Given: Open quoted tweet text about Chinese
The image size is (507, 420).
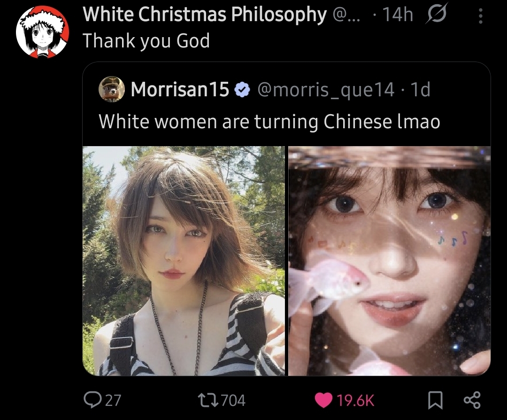Looking at the screenshot, I should (x=269, y=122).
